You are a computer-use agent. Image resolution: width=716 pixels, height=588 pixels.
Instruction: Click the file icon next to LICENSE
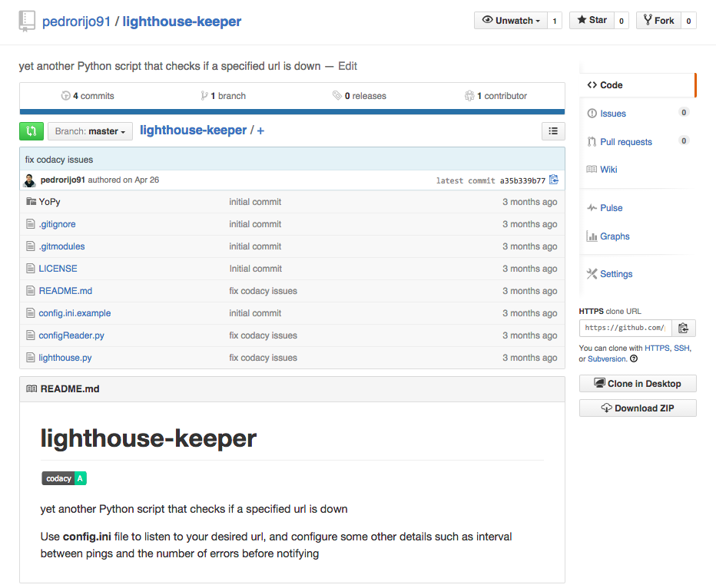click(x=31, y=269)
